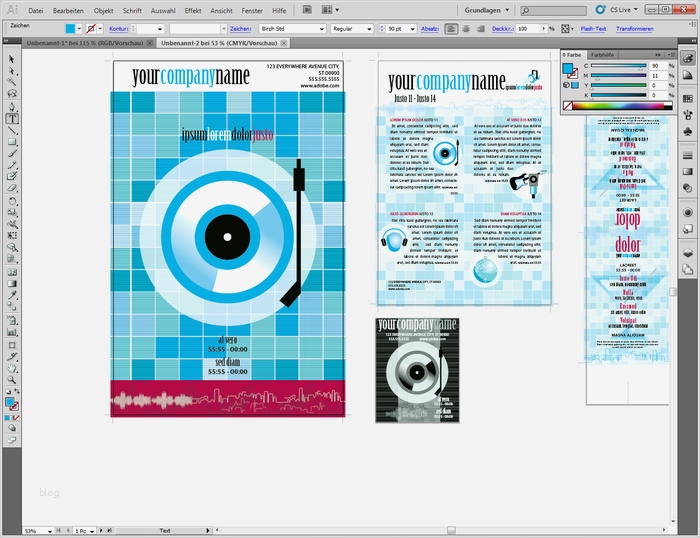The image size is (700, 538).
Task: Click the M (magenta) slider in Farbe panel
Action: (x=618, y=75)
